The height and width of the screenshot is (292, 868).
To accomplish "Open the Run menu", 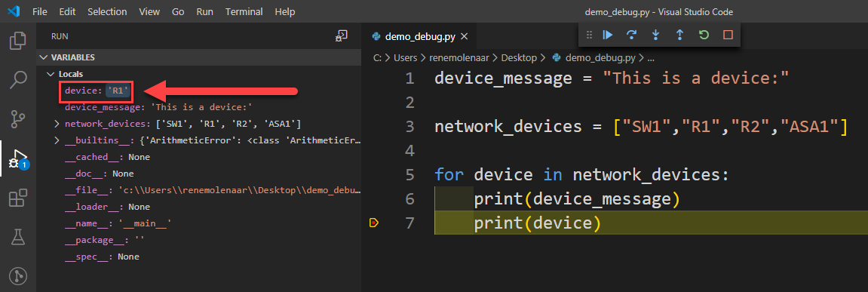I will (x=205, y=11).
